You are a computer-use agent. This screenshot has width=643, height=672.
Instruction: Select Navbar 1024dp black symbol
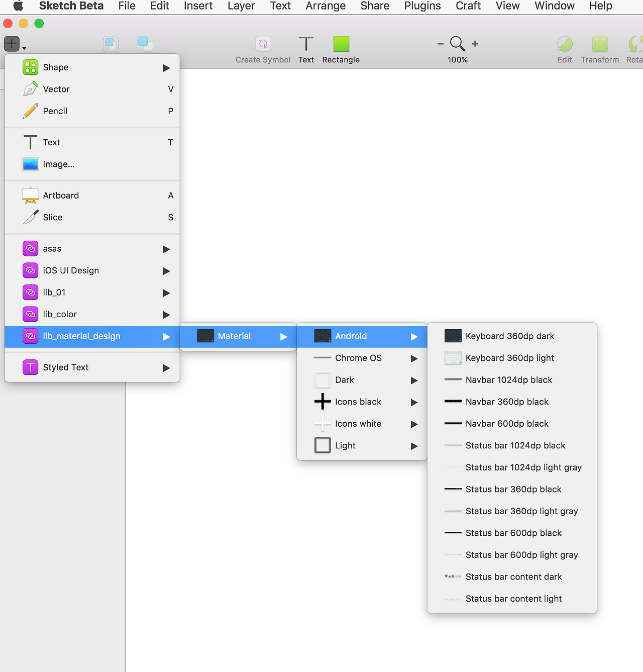coord(512,380)
